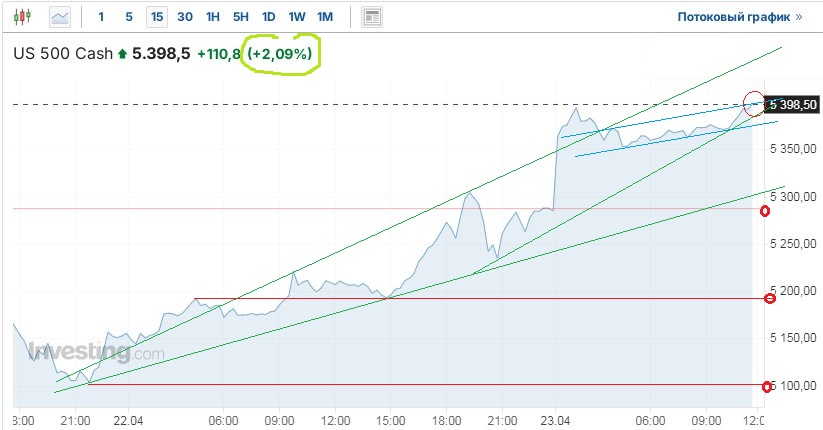The height and width of the screenshot is (430, 823).
Task: Click the red marker at 5 100,00
Action: pyautogui.click(x=767, y=386)
